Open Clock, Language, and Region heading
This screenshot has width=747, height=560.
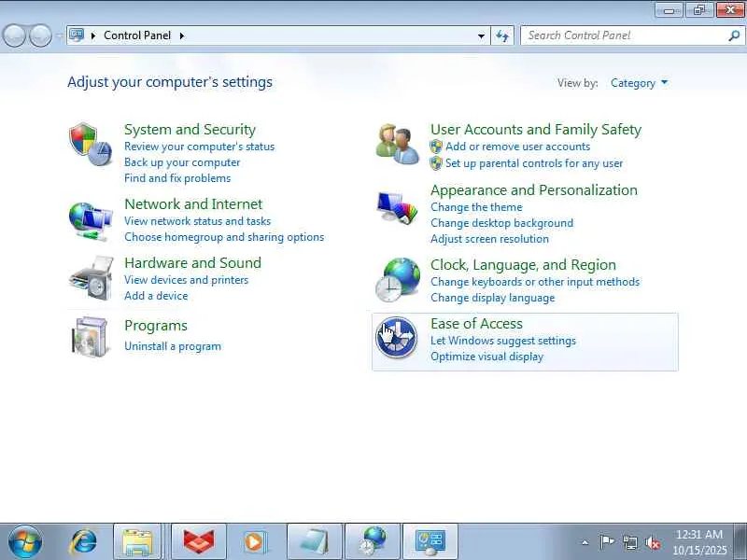click(523, 264)
